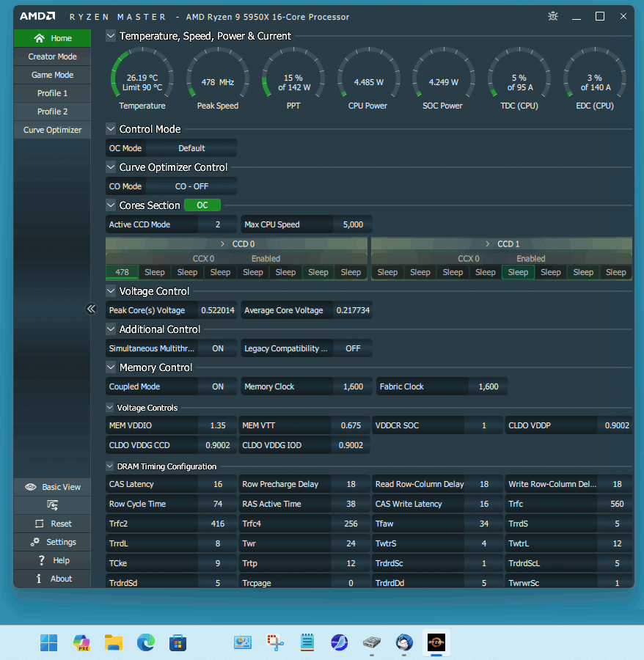Click the disk drive utility taskbar icon

point(372,642)
